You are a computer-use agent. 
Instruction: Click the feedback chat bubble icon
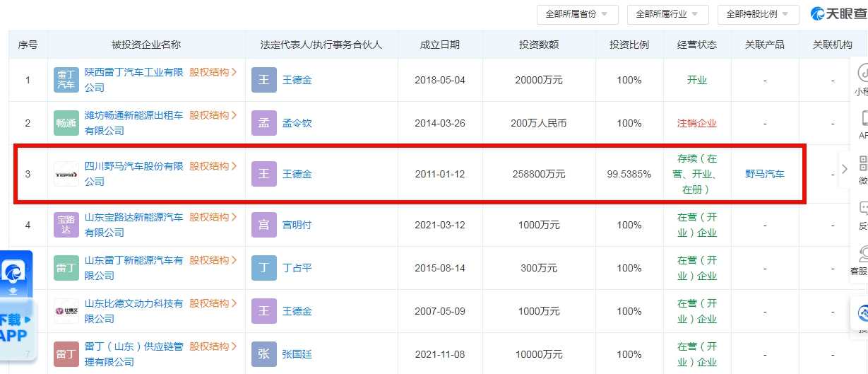point(862,209)
